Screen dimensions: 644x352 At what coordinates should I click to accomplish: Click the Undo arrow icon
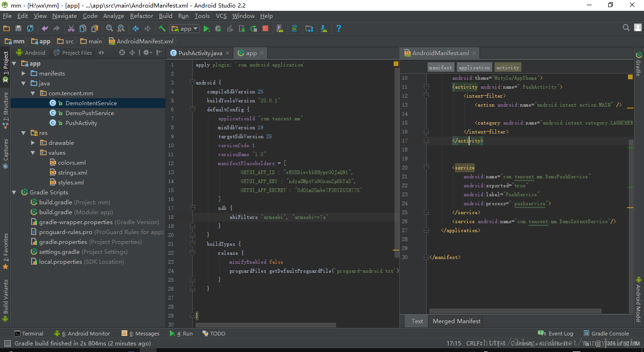point(45,28)
